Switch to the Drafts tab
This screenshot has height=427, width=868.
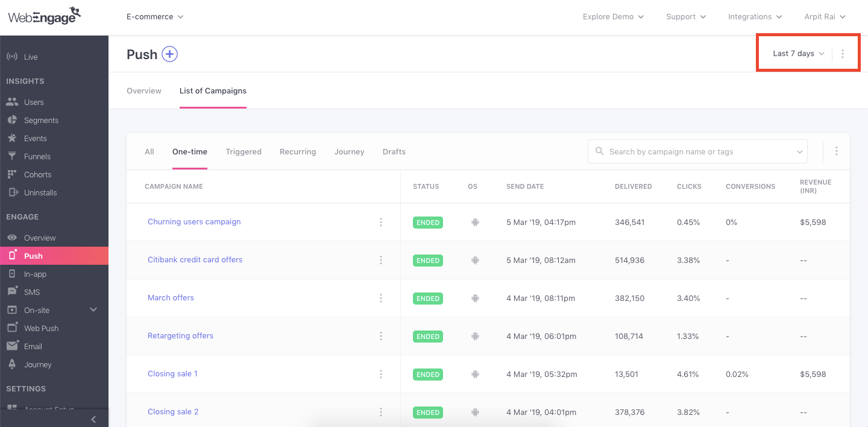tap(394, 152)
